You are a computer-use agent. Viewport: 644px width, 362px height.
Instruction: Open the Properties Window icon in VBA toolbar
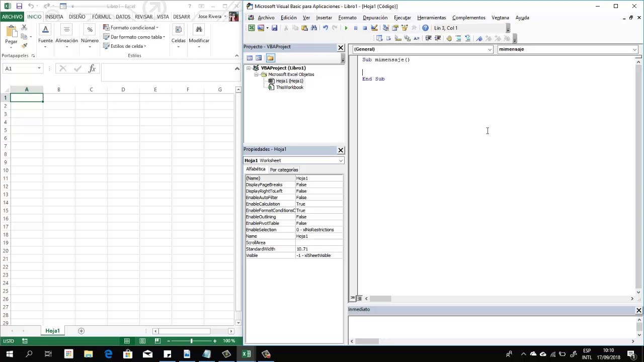pyautogui.click(x=395, y=28)
